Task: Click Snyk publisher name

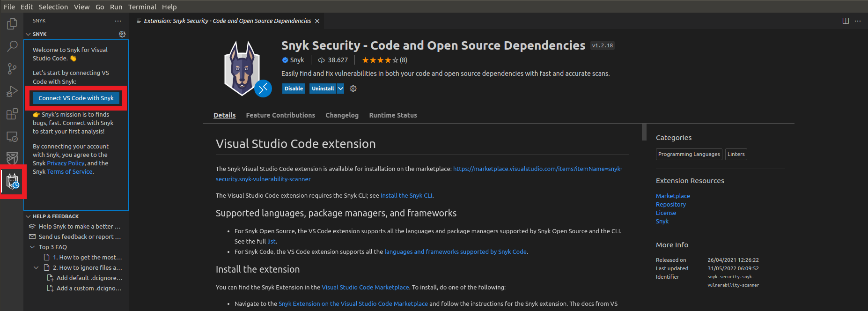Action: click(x=297, y=60)
